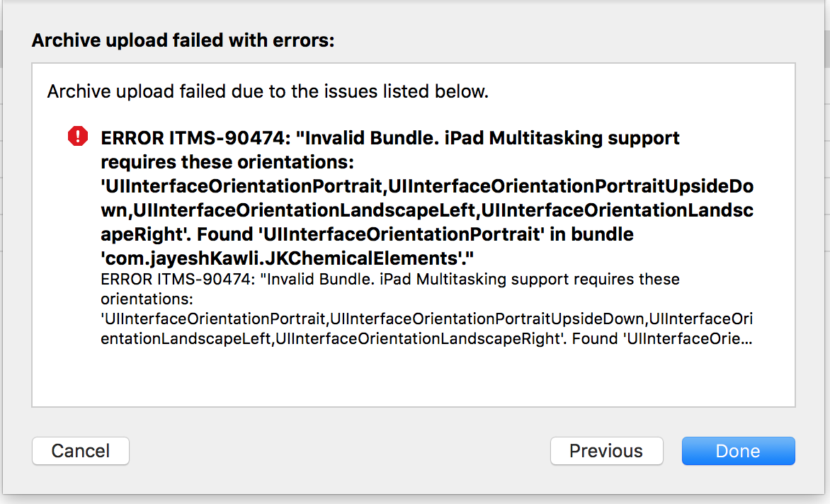Click the bold 'requires these orientations:' line
The width and height of the screenshot is (830, 504).
[x=227, y=162]
